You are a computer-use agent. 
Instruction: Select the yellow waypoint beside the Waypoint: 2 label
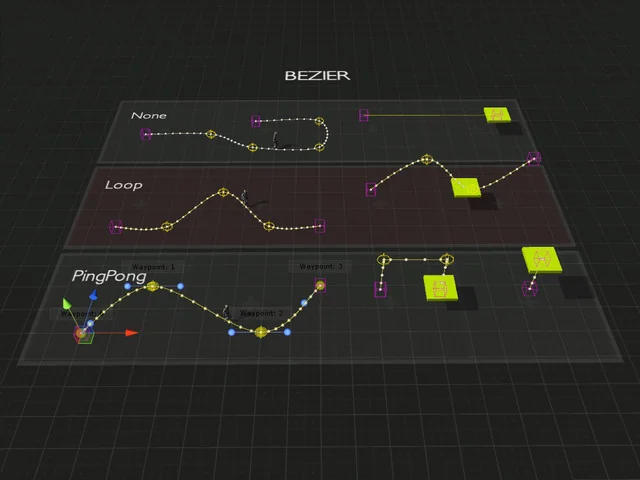click(x=260, y=331)
